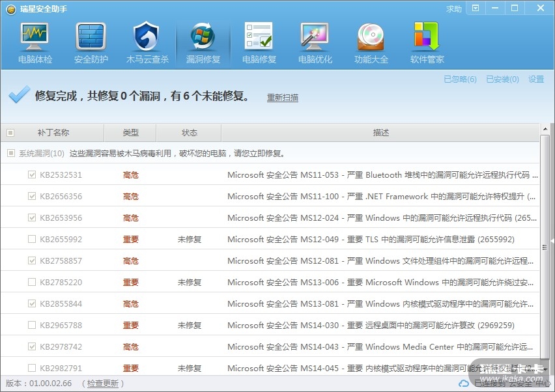Click the Rising app logo icon
Image resolution: width=555 pixels, height=392 pixels.
pos(11,10)
